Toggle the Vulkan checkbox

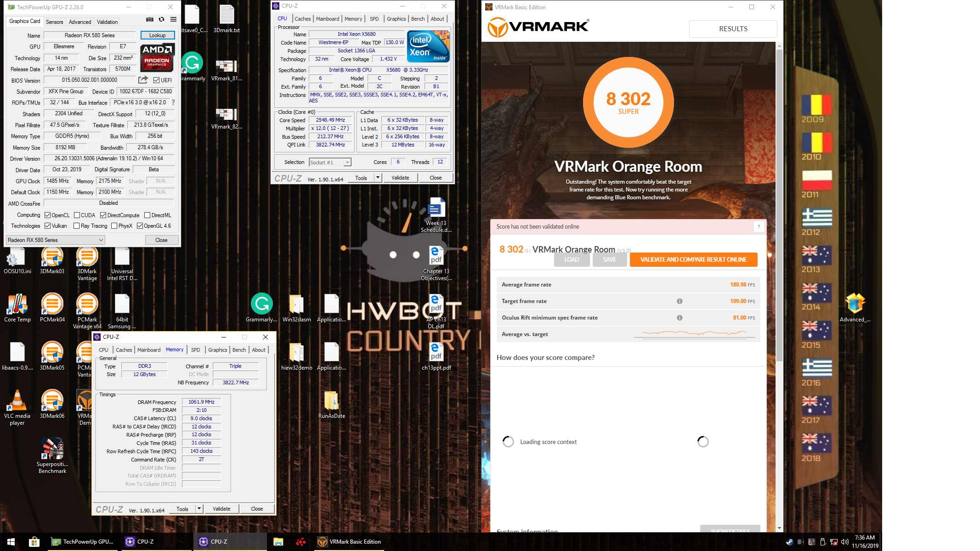47,225
